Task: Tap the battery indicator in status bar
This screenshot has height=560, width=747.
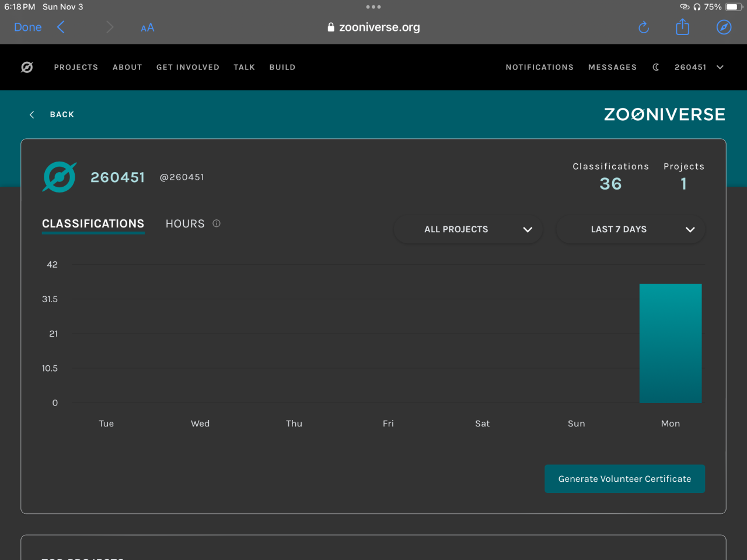Action: (x=734, y=7)
